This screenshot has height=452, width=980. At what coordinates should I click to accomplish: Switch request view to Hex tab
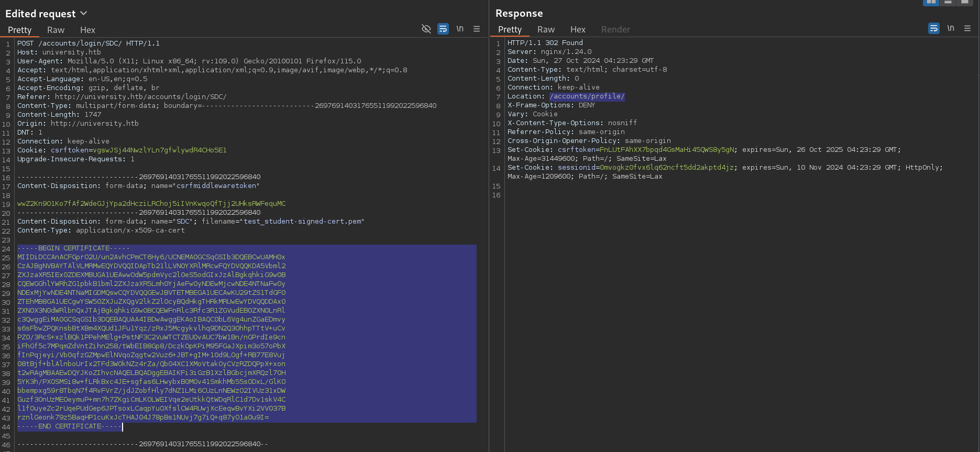click(x=87, y=30)
